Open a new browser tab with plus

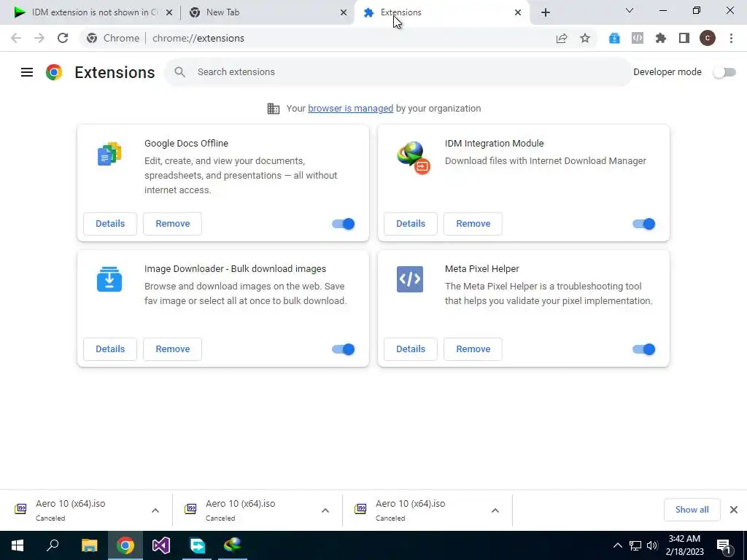point(546,12)
